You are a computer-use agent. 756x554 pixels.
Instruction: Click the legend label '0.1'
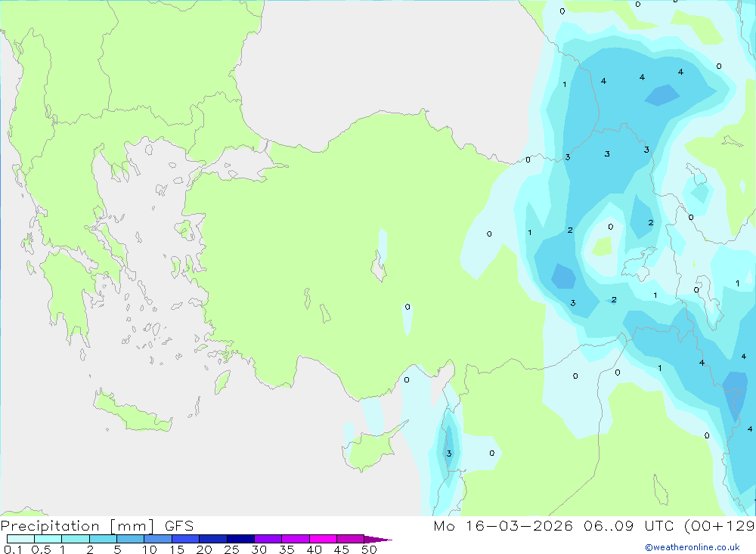[13, 549]
